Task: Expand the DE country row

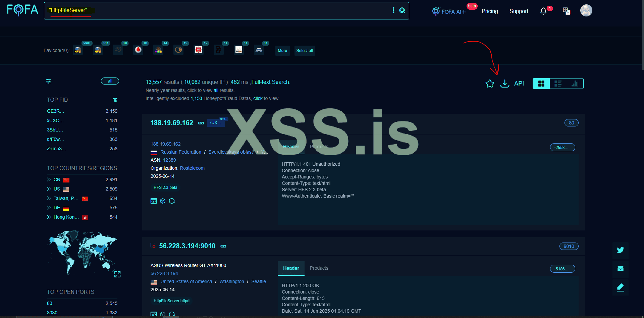Action: [49, 208]
